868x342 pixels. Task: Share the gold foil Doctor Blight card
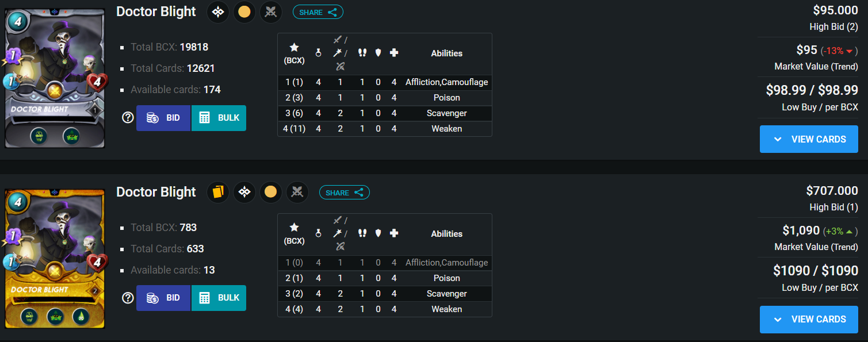[x=345, y=193]
